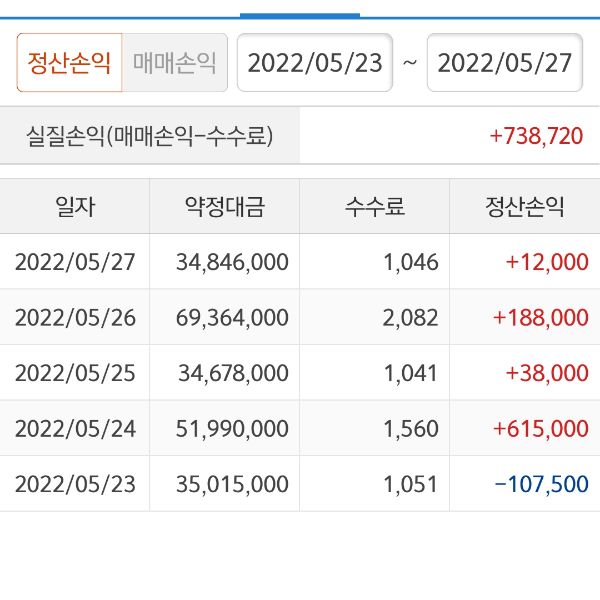Click the 약정대금 column header
This screenshot has height=600, width=600.
click(225, 207)
